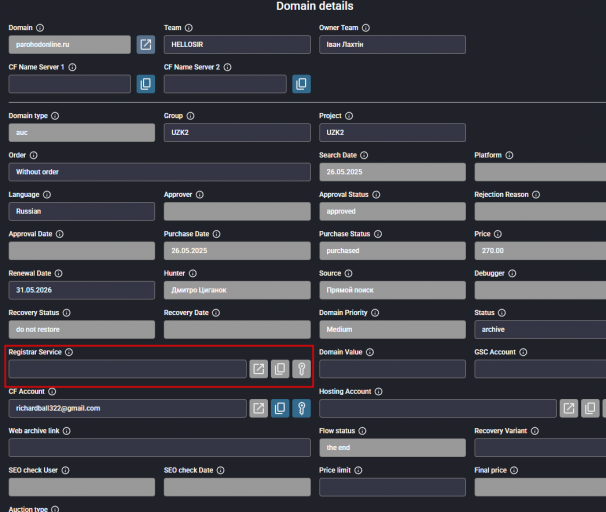The height and width of the screenshot is (512, 606).
Task: Copy the CF Name Server 1 value
Action: coord(146,84)
